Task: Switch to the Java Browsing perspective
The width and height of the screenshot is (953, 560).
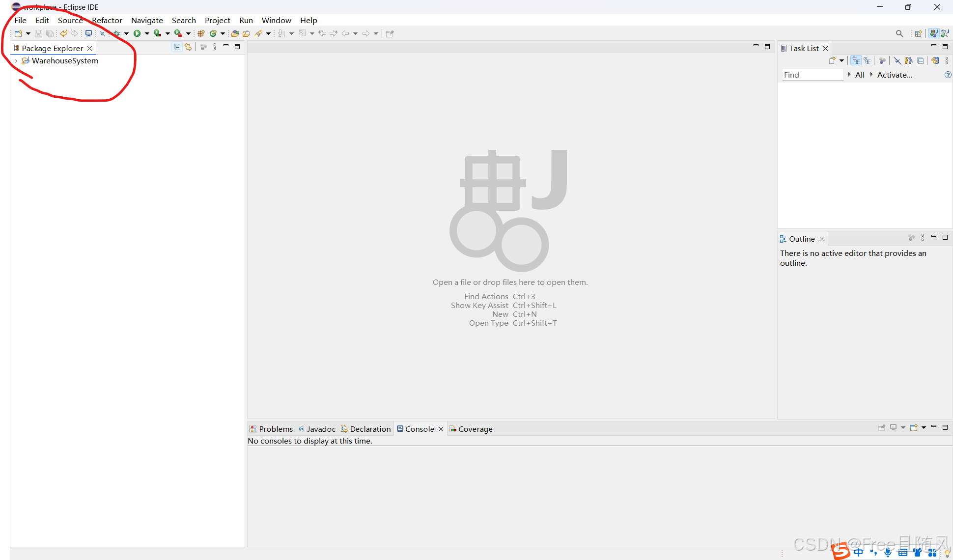Action: [x=945, y=33]
